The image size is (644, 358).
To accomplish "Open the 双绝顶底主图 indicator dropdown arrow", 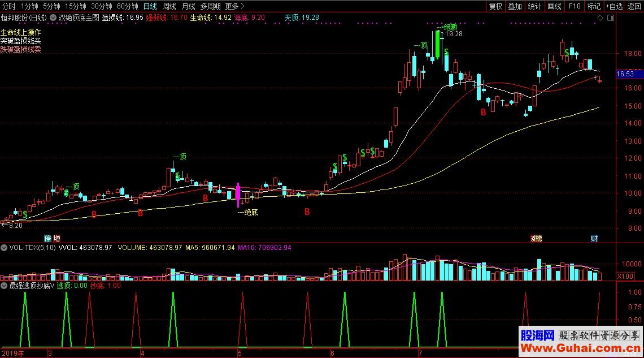I will point(53,18).
